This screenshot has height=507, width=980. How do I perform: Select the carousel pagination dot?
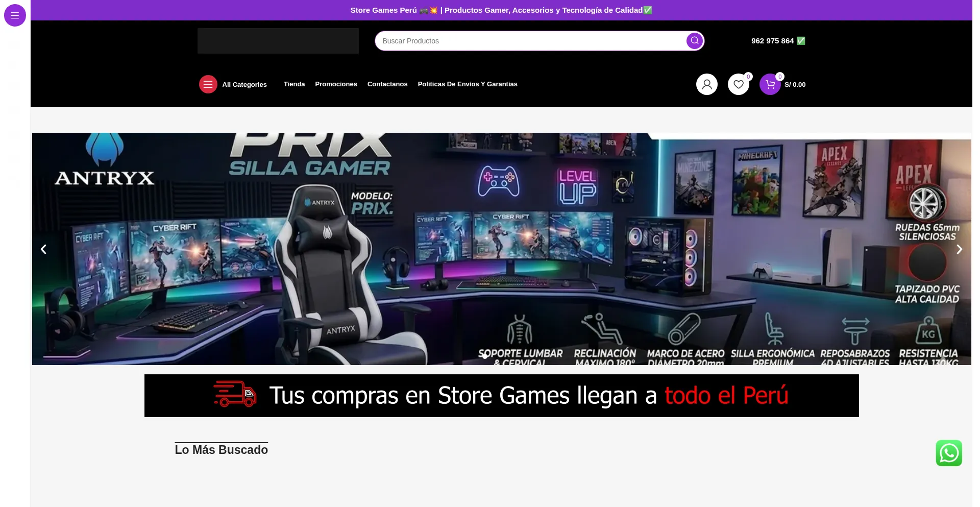(485, 356)
